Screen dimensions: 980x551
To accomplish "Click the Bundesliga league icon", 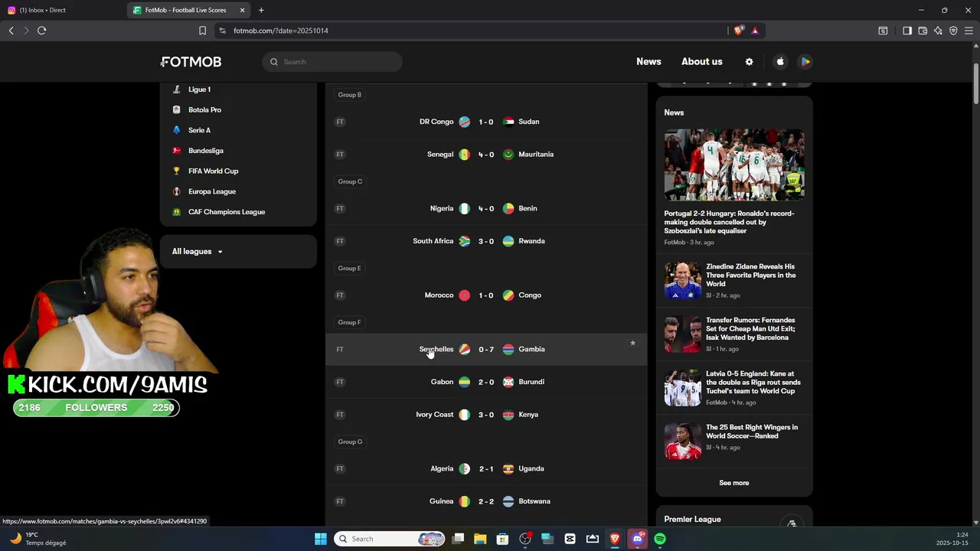I will click(177, 151).
